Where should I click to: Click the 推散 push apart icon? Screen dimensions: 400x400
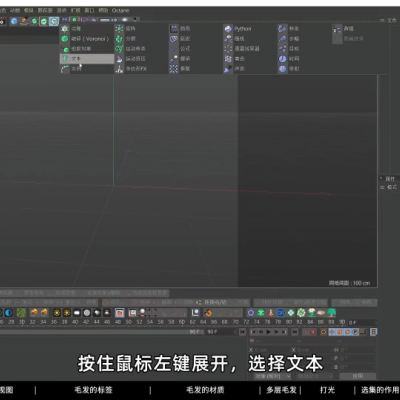pyautogui.click(x=174, y=69)
